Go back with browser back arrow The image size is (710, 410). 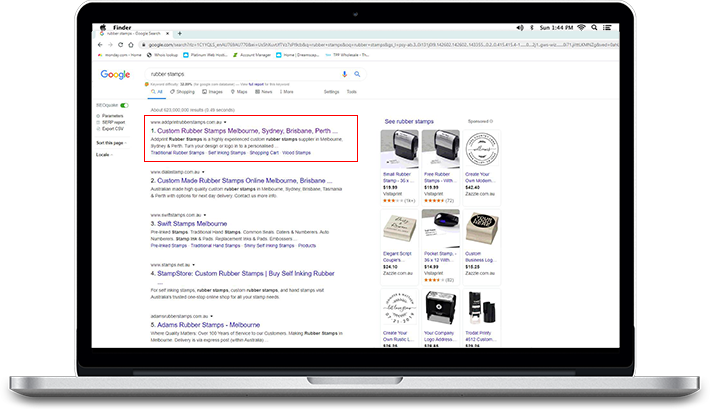tap(100, 45)
